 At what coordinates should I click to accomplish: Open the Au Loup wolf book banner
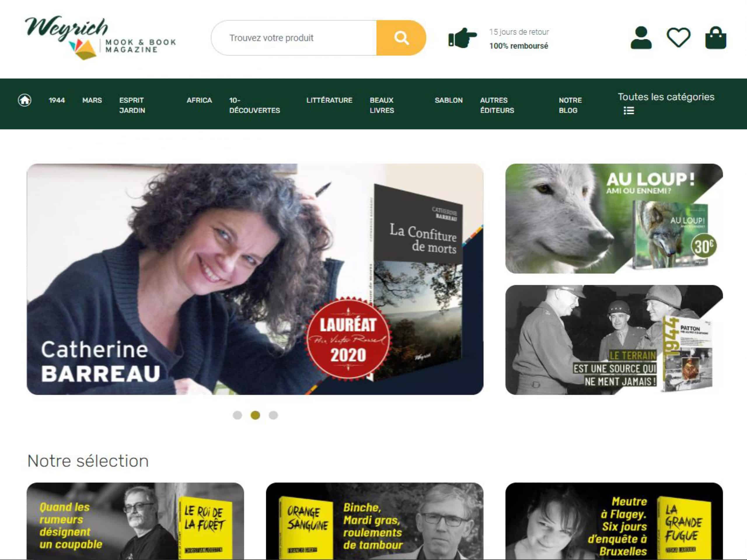(614, 218)
